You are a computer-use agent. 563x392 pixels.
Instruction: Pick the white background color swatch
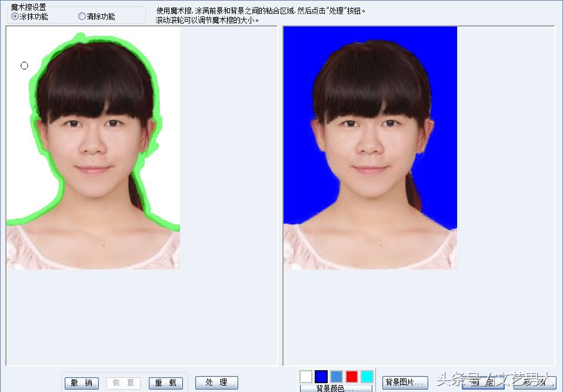(306, 377)
